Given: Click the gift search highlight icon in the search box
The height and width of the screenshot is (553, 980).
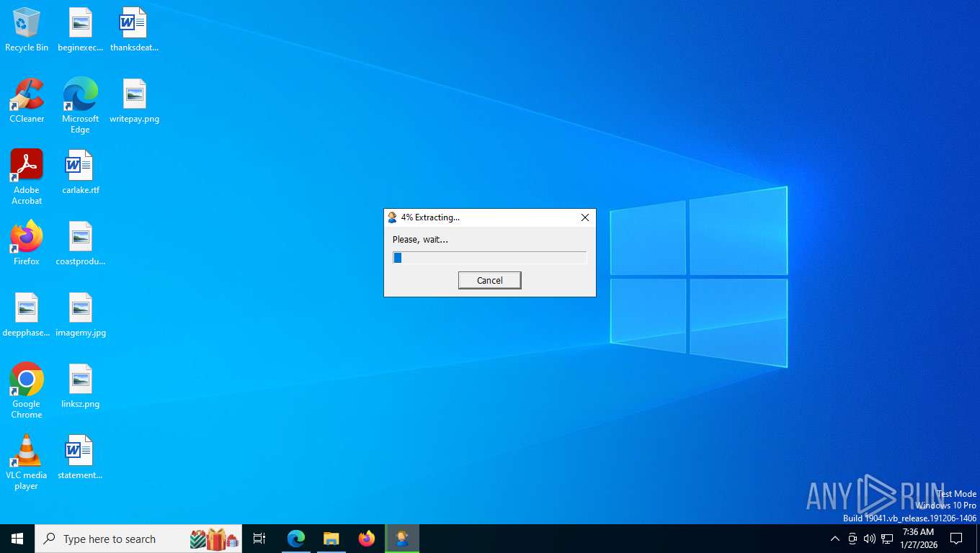Looking at the screenshot, I should (214, 539).
